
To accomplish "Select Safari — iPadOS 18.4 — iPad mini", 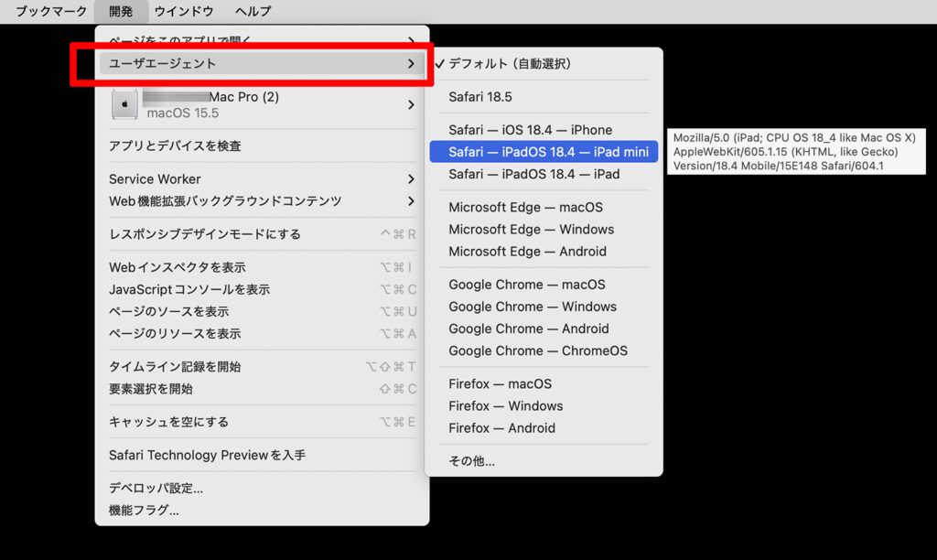I will pos(544,152).
